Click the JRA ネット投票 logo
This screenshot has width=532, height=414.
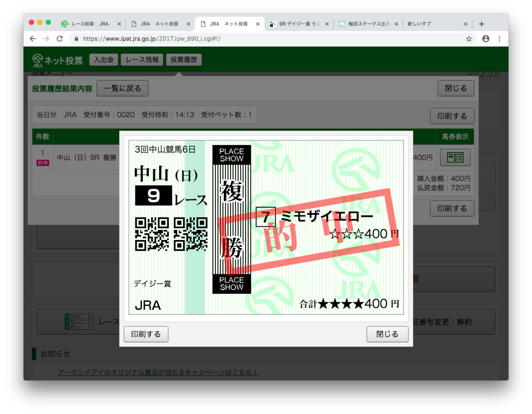click(57, 60)
